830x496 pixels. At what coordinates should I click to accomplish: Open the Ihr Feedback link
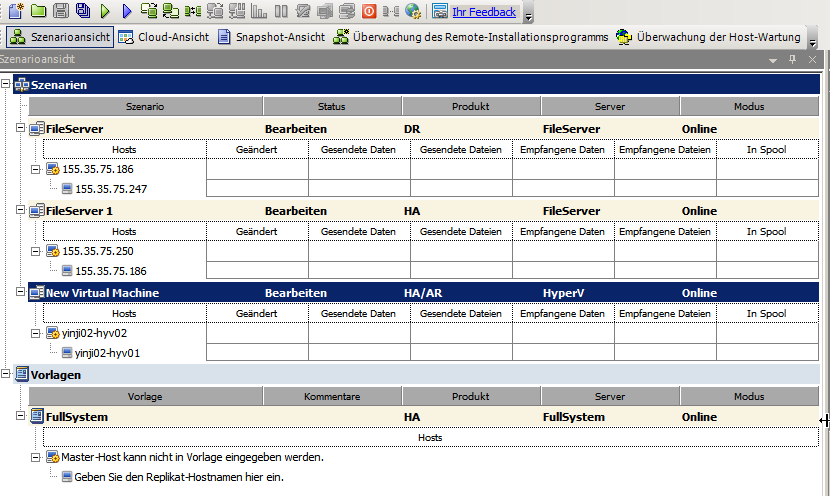tap(484, 12)
